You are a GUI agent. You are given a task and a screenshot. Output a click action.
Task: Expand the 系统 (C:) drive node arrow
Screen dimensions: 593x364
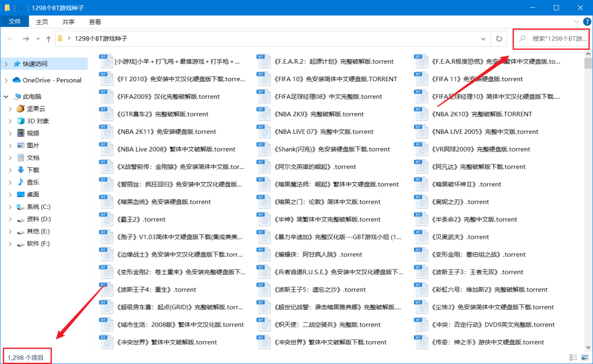click(10, 207)
